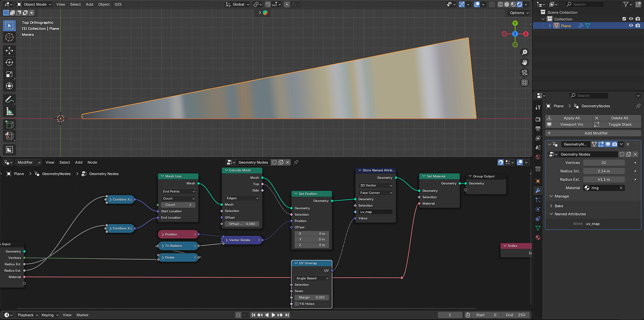Open the viewport Object menu

tap(104, 4)
